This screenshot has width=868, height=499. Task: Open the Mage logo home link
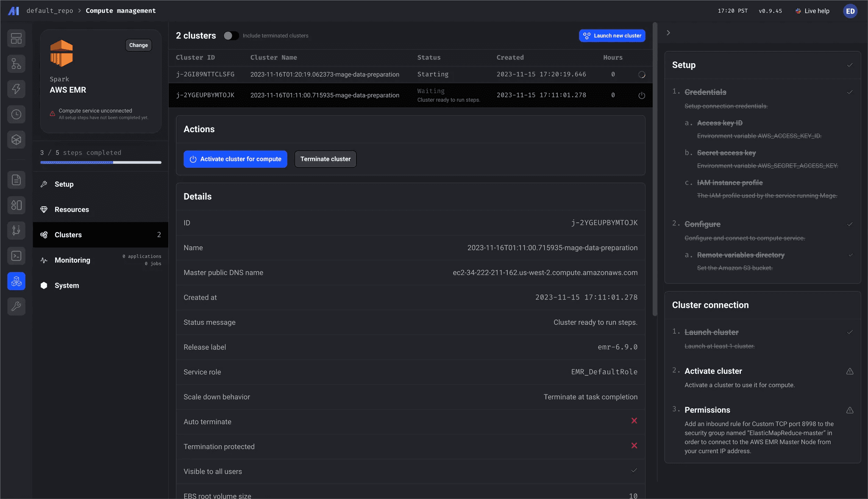coord(14,11)
